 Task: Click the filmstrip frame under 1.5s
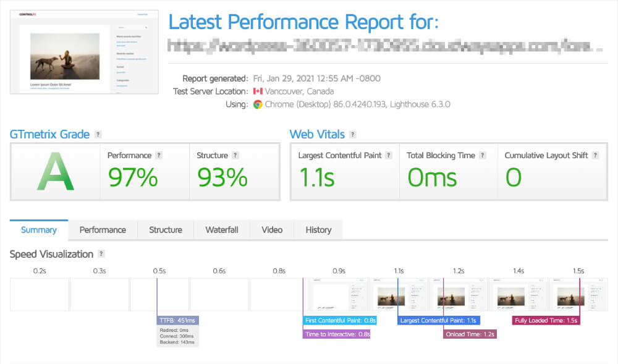(x=578, y=295)
